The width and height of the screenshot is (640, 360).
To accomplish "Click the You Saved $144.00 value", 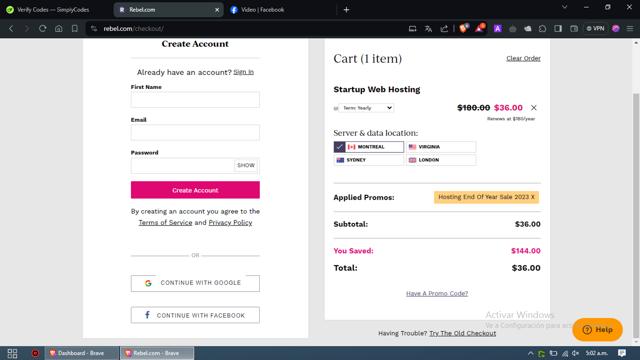I will point(526,251).
